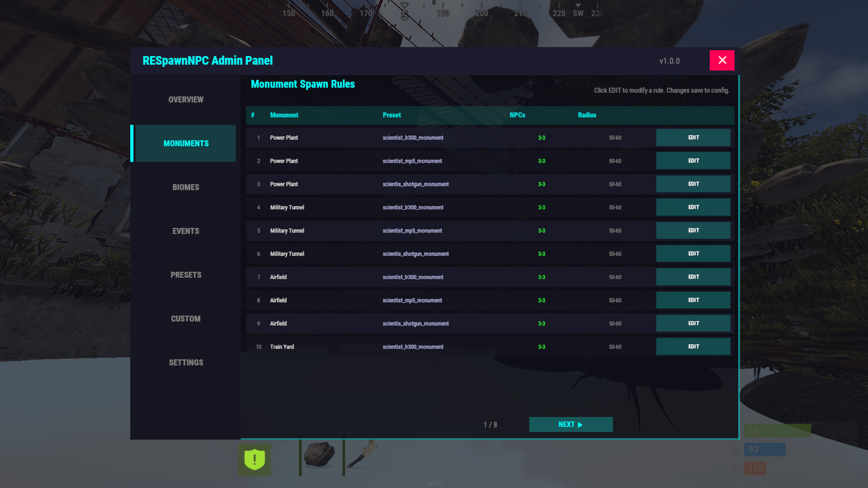This screenshot has height=488, width=868.
Task: Click the Monument column header
Action: [x=284, y=115]
